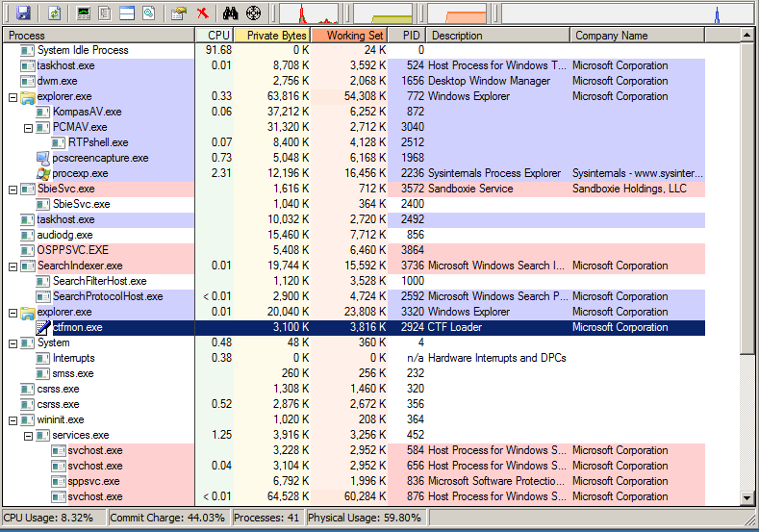
Task: Collapse the wininit.exe tree node
Action: click(x=13, y=420)
